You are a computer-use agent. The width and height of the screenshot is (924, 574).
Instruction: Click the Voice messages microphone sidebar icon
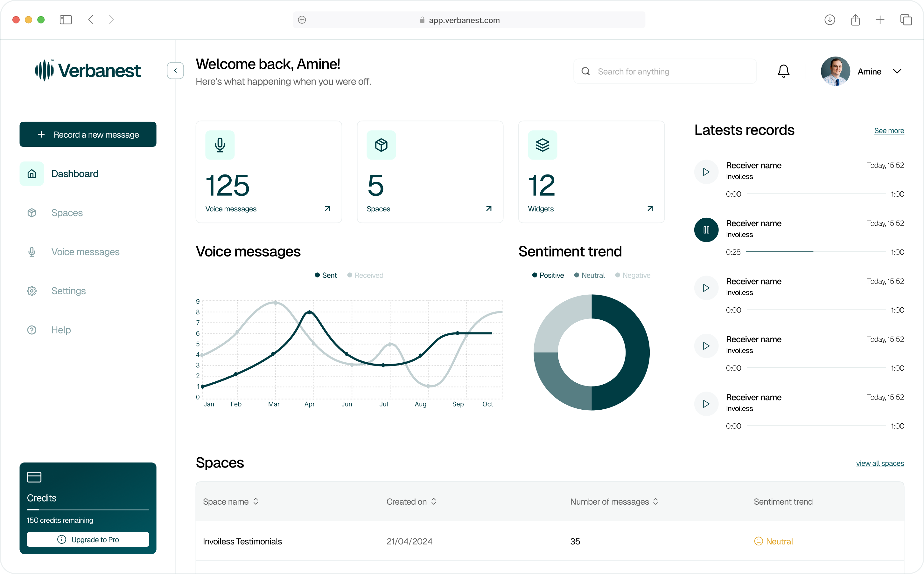[x=31, y=251]
